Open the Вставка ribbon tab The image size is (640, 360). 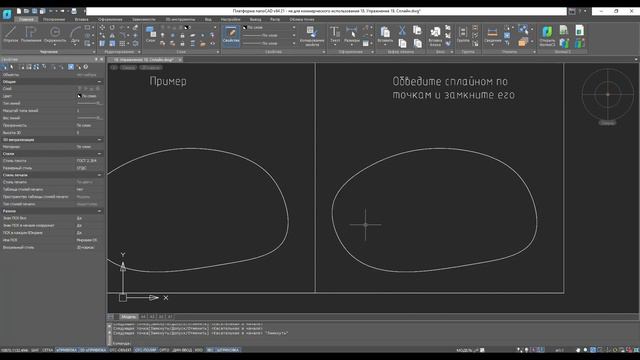tap(82, 19)
